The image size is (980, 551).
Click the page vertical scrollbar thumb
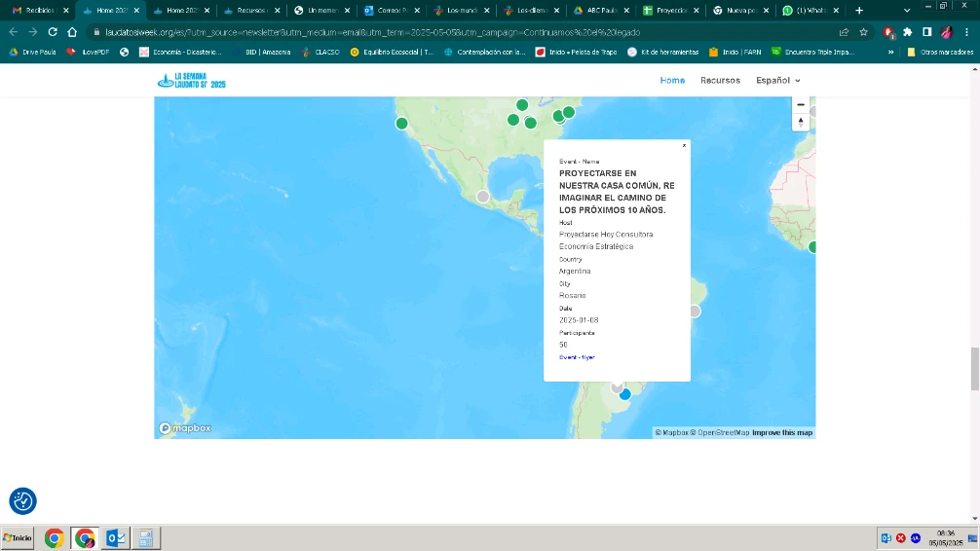click(974, 368)
